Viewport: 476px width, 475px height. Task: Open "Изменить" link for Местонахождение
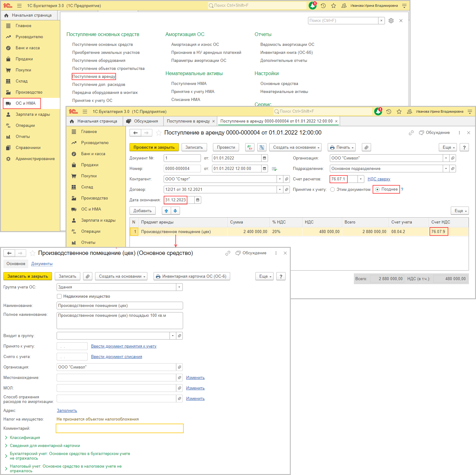pos(195,378)
